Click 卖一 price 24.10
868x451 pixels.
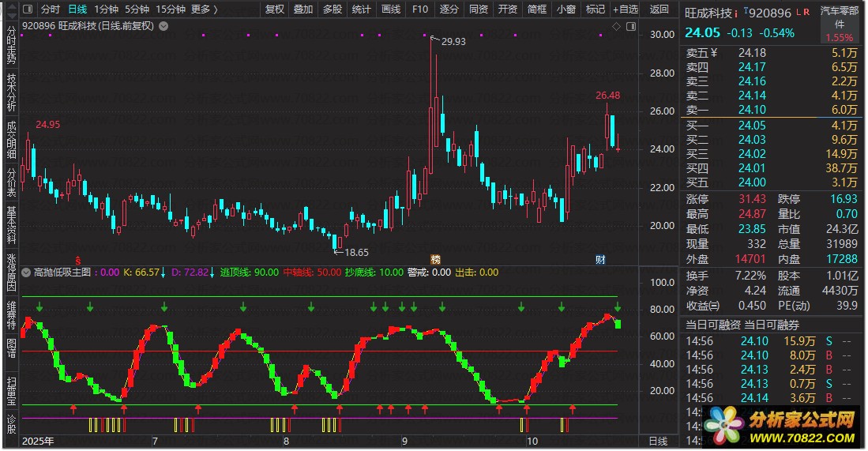click(x=752, y=110)
